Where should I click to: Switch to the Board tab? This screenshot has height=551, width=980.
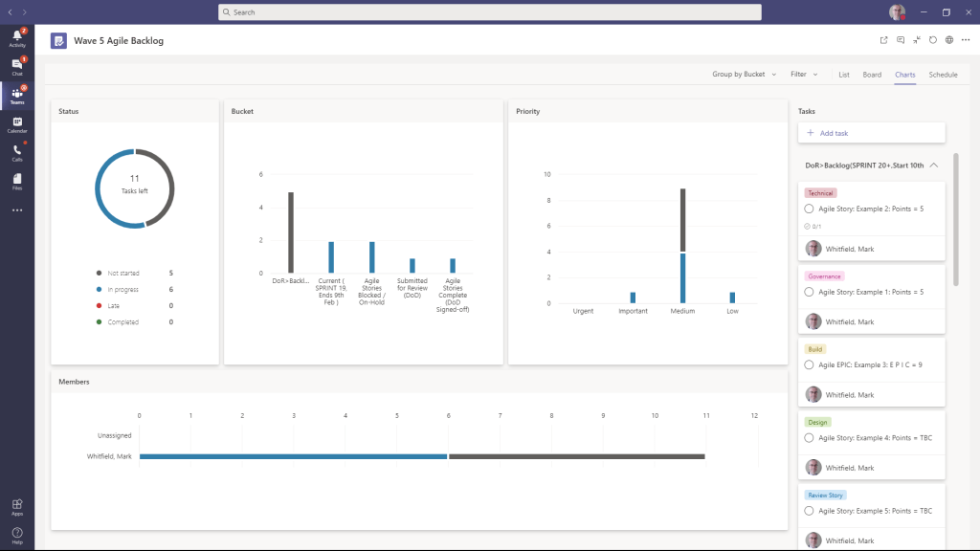click(x=872, y=74)
